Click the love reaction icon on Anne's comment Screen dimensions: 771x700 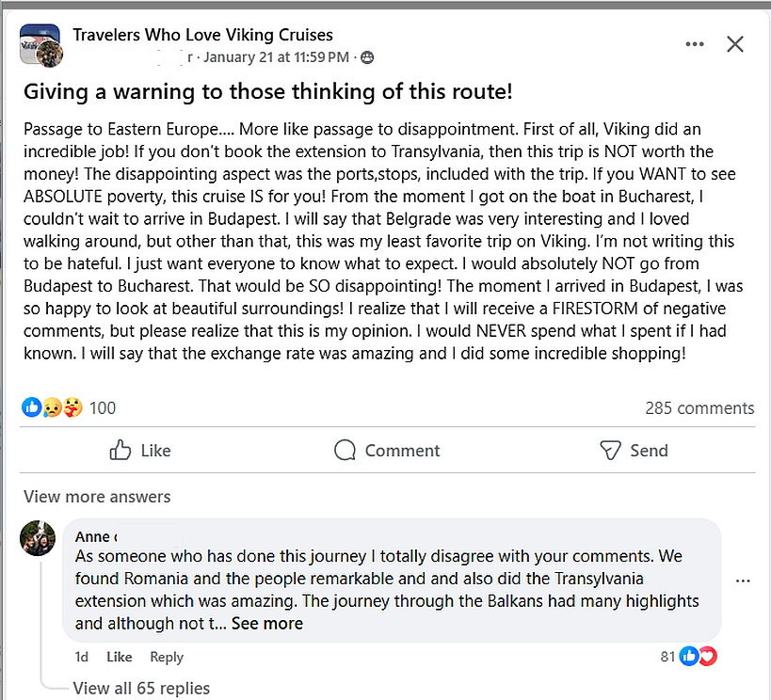(x=706, y=656)
